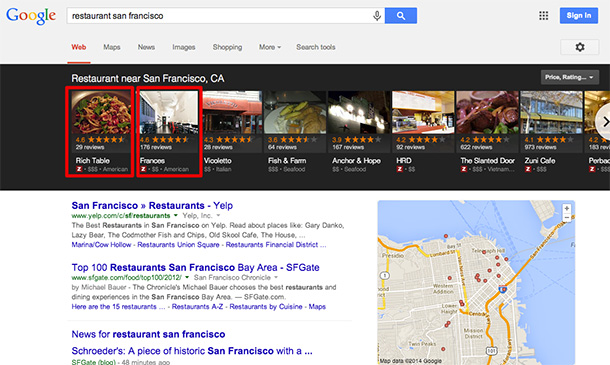Expand the Price, Rating filter dropdown
Viewport: 610px width, 365px height.
569,77
